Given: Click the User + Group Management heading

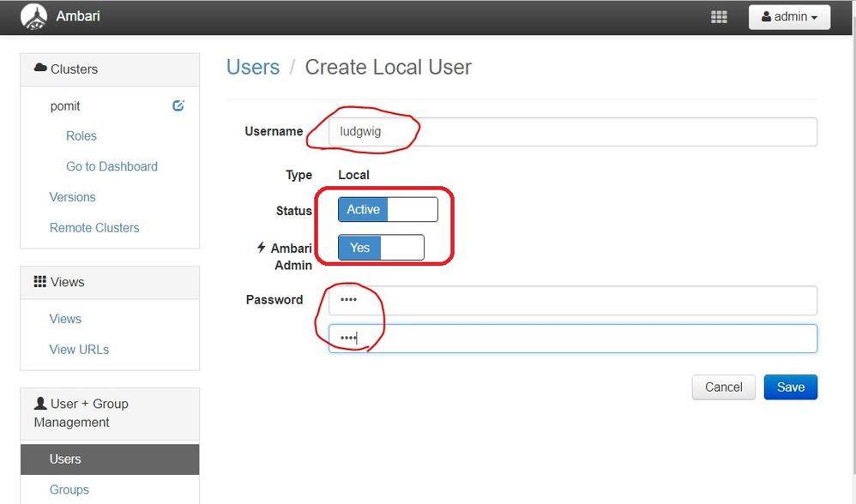Looking at the screenshot, I should (110, 413).
